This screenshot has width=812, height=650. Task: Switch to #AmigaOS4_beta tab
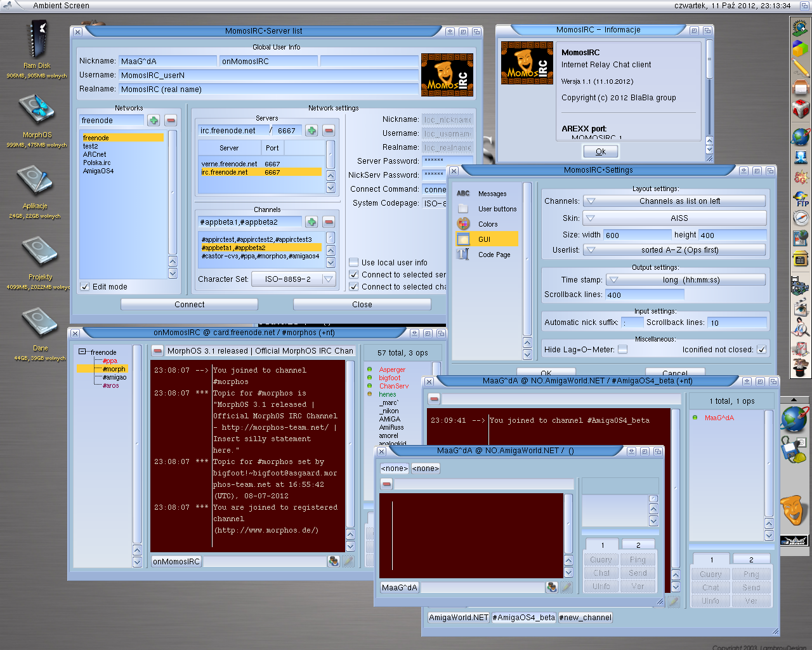pos(524,617)
